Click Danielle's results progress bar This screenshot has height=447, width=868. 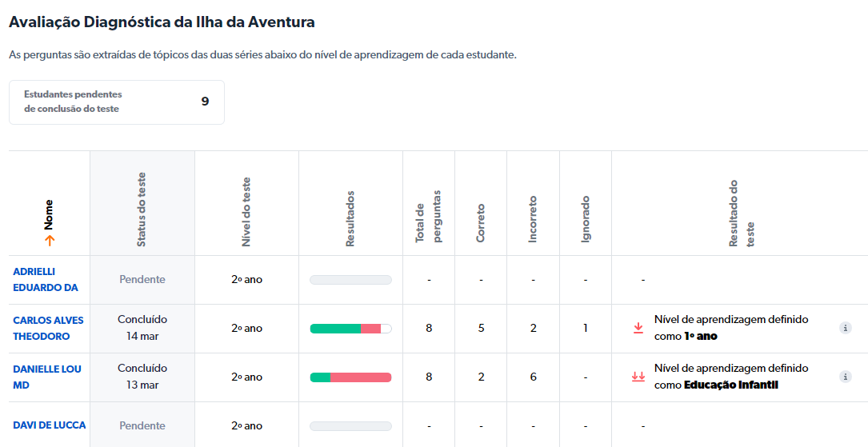click(350, 377)
